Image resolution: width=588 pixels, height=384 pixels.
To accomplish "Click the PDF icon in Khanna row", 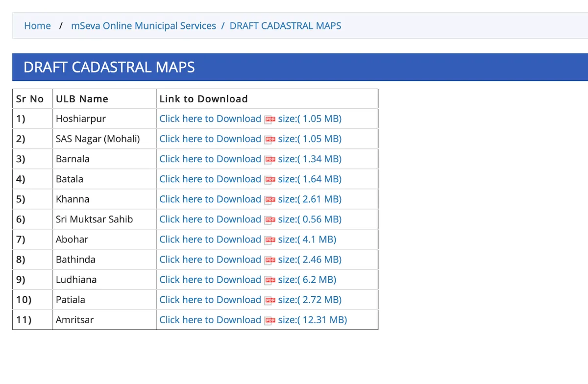I will point(269,199).
